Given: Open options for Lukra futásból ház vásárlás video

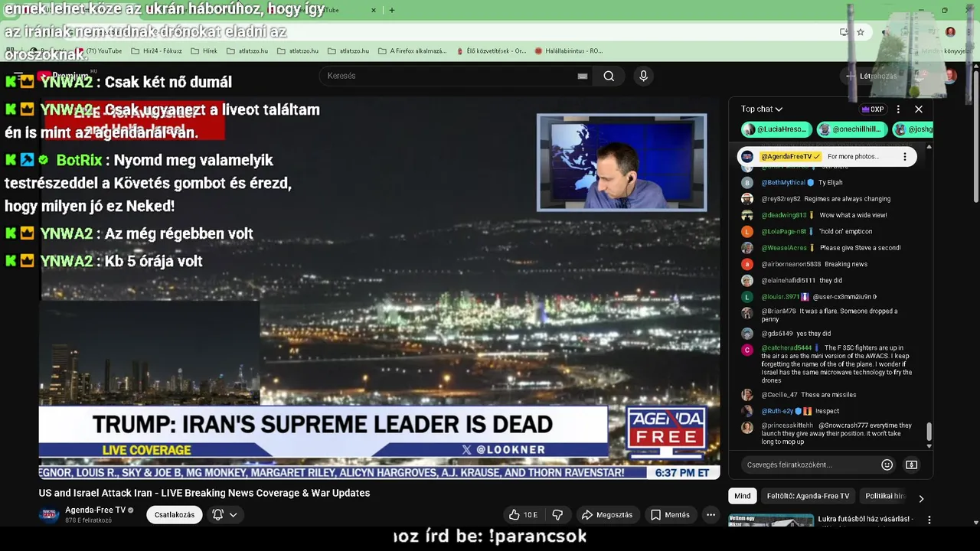Looking at the screenshot, I should (x=929, y=520).
